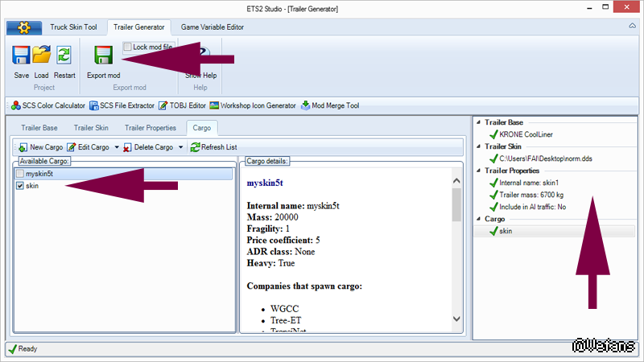Open the SCS File Extractor tool

click(122, 105)
